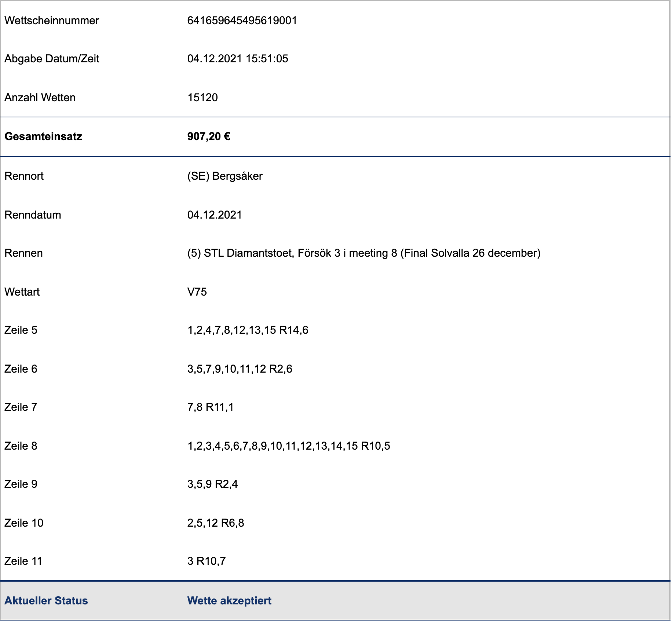Select status text Wette akzeptiert

tap(229, 601)
